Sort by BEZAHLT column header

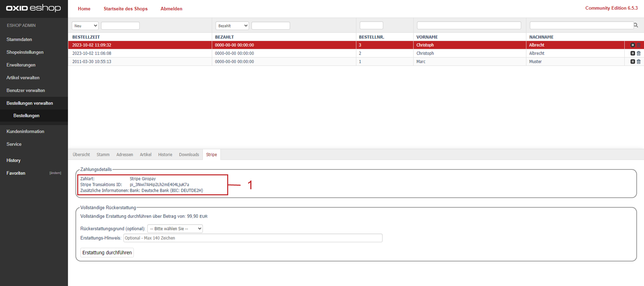[224, 37]
